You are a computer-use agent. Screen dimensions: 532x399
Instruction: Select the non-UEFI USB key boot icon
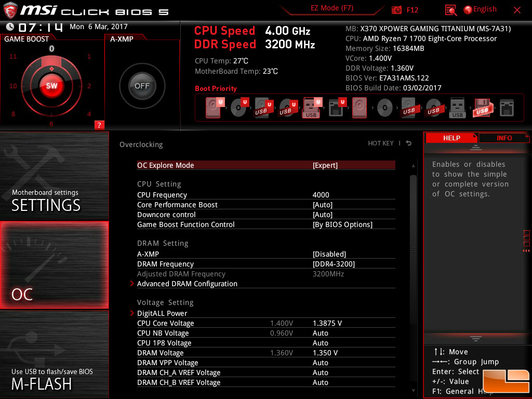tap(457, 108)
